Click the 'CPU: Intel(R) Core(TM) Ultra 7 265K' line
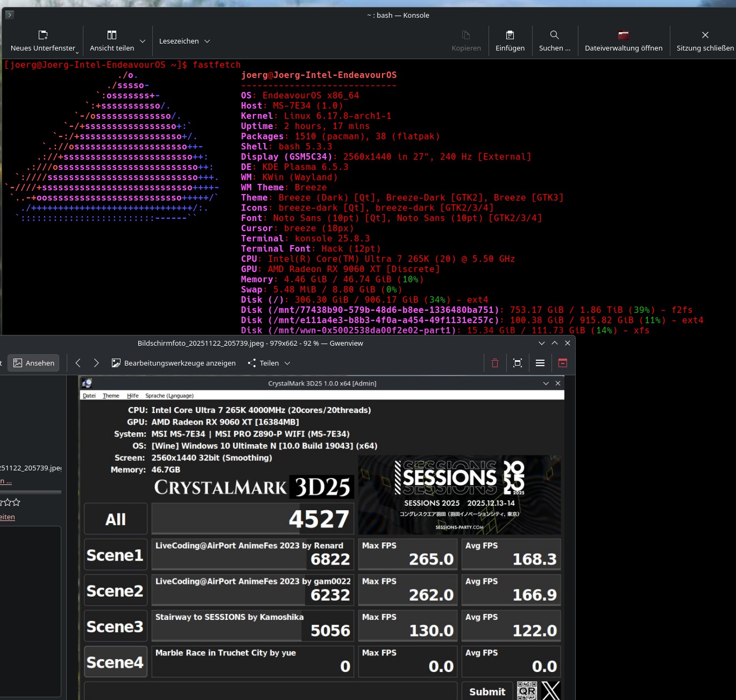The image size is (736, 700). click(x=378, y=259)
